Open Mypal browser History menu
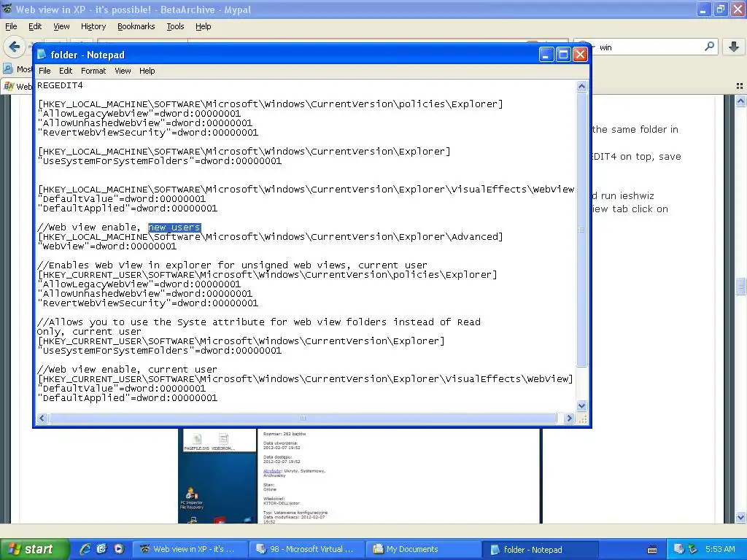This screenshot has width=747, height=560. (x=93, y=26)
